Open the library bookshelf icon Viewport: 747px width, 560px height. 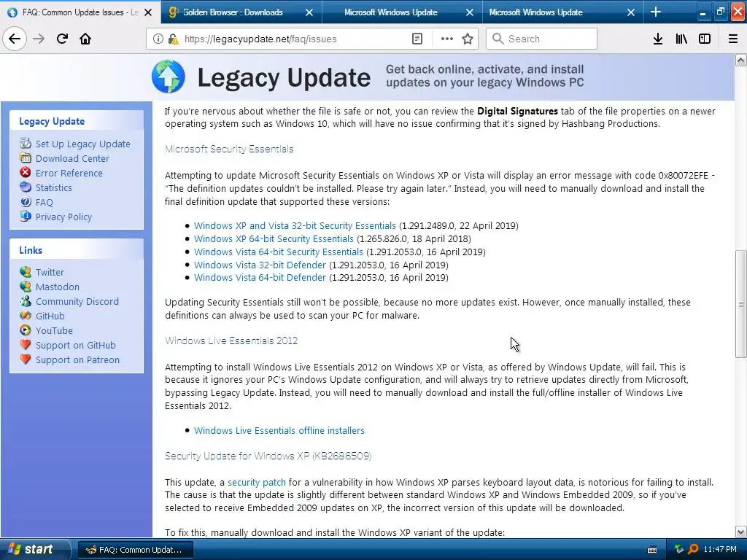[681, 39]
